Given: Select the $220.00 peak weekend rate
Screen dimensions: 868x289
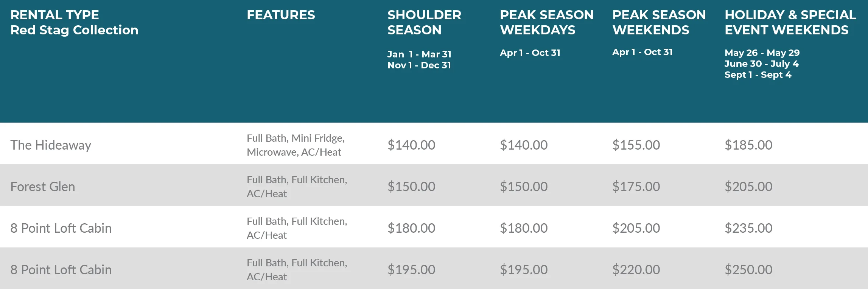Looking at the screenshot, I should pyautogui.click(x=636, y=270).
